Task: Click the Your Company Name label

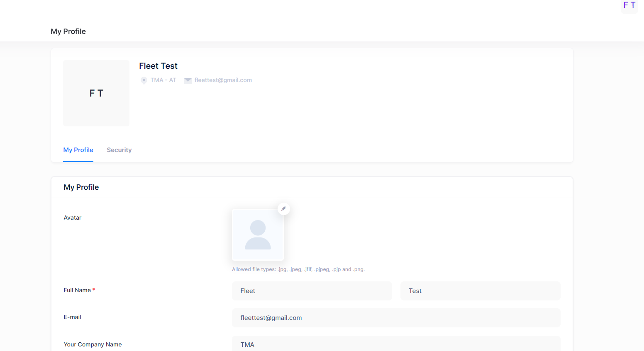Action: tap(93, 344)
